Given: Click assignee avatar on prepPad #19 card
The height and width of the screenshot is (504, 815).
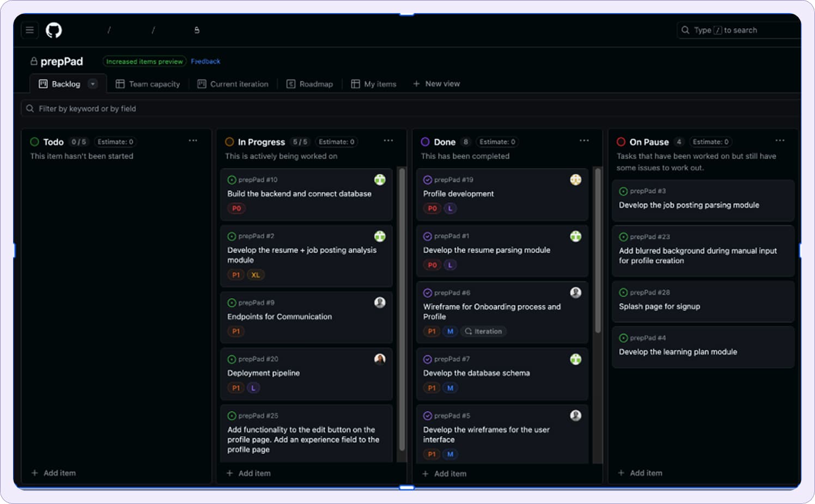Looking at the screenshot, I should pyautogui.click(x=575, y=180).
